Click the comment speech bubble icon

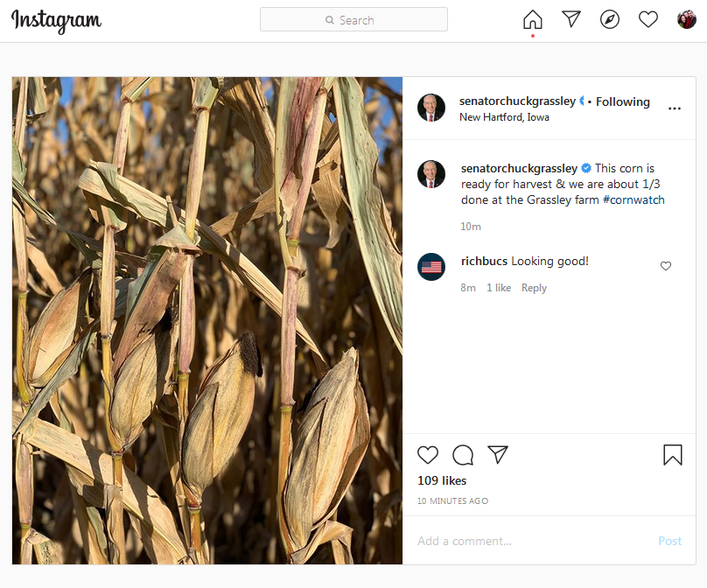pyautogui.click(x=463, y=454)
